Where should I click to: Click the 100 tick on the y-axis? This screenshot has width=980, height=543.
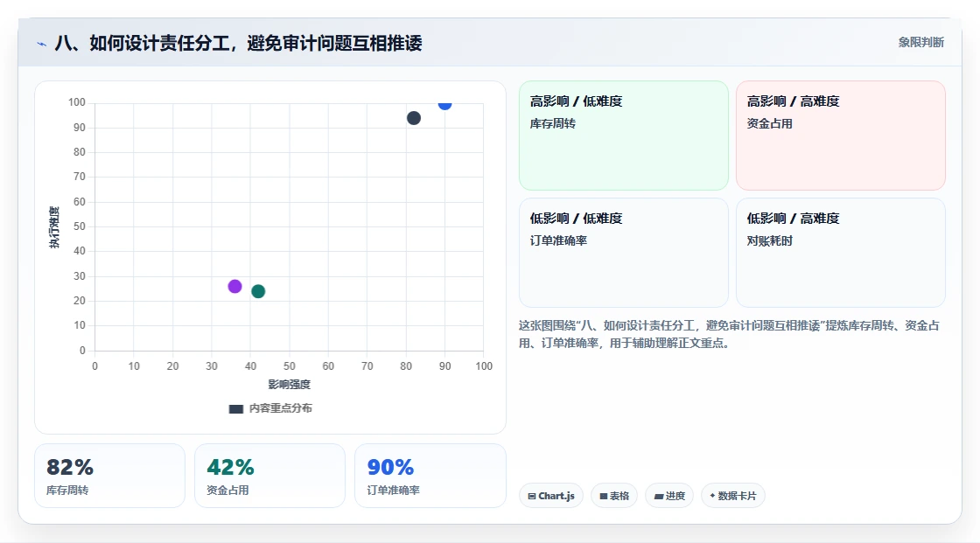point(77,101)
